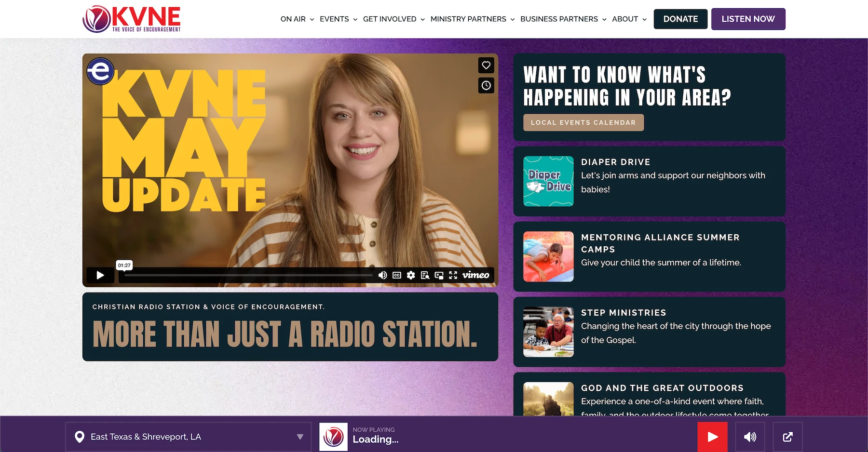Add video to Watch Later clock icon
Screen dimensions: 868x452
[486, 85]
